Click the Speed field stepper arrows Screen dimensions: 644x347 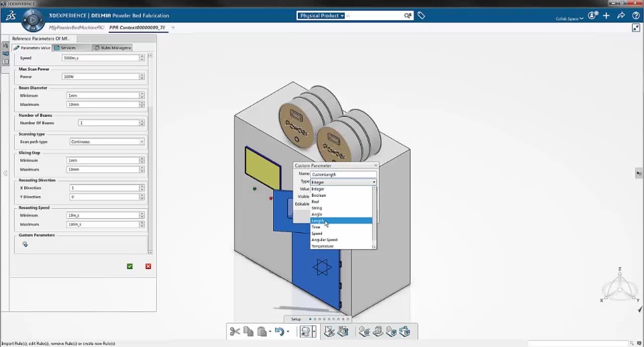pos(142,58)
